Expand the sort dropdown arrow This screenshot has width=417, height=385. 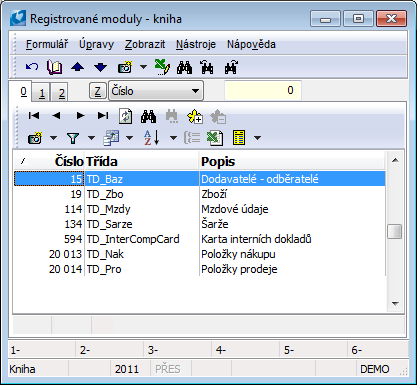pyautogui.click(x=173, y=138)
